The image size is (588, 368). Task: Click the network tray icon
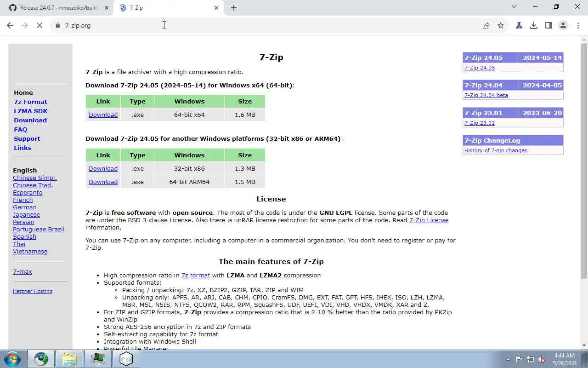pyautogui.click(x=531, y=359)
